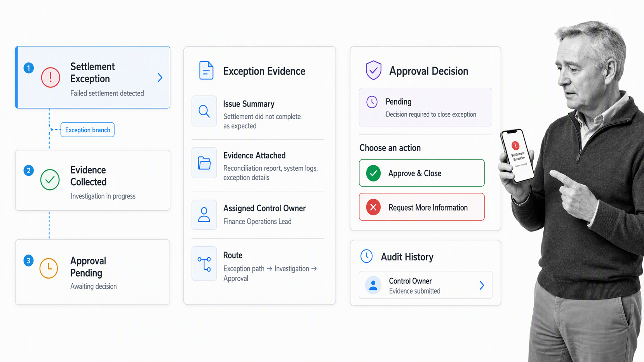This screenshot has width=644, height=362.
Task: Click the 'Audit History' heading
Action: pyautogui.click(x=407, y=257)
